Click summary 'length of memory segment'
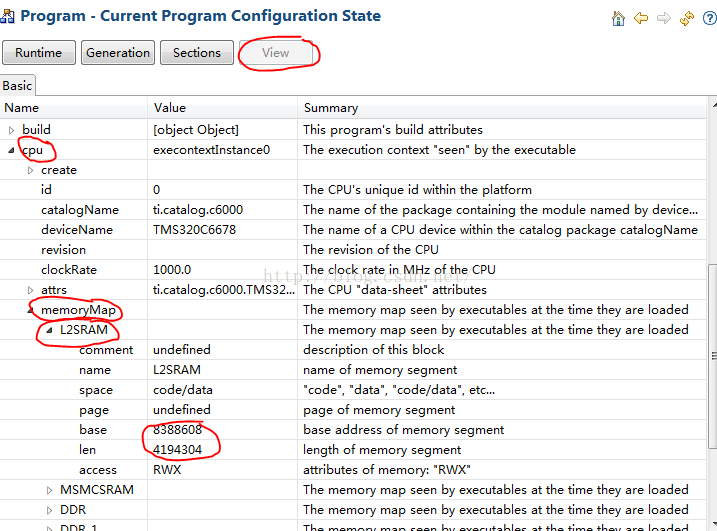 [382, 450]
